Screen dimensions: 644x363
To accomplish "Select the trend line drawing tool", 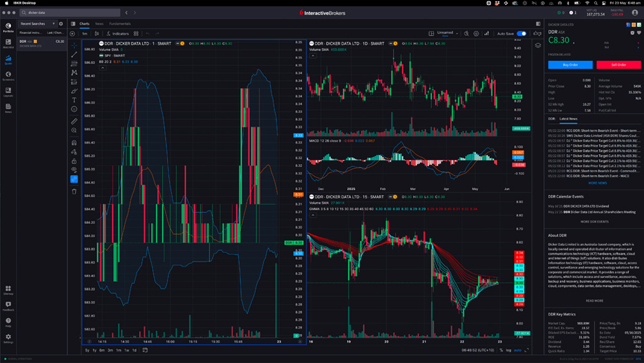I will [74, 55].
